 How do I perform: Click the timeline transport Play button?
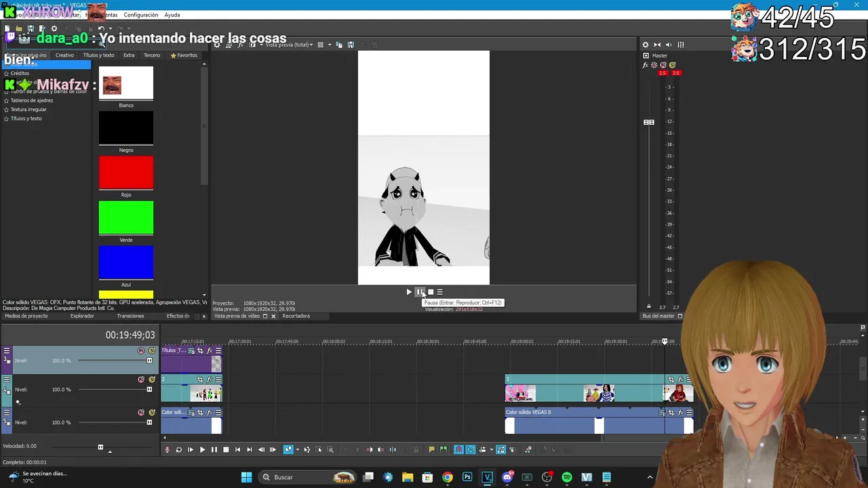(202, 449)
